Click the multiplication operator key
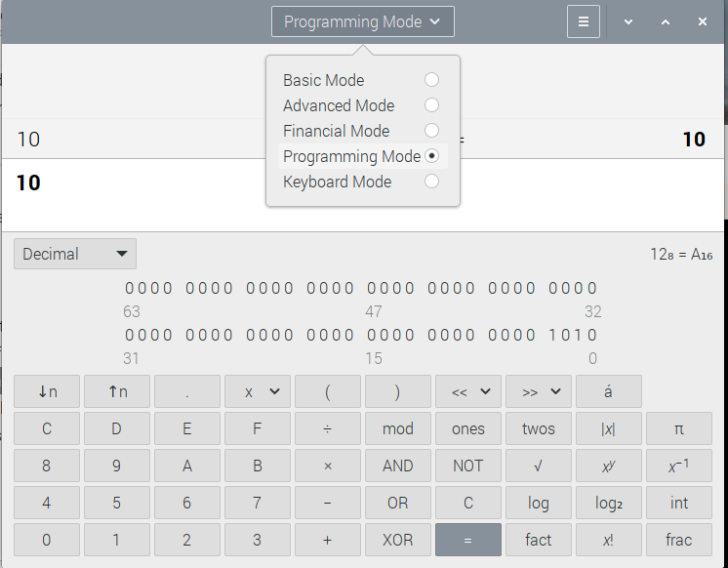The height and width of the screenshot is (568, 728). [x=327, y=466]
